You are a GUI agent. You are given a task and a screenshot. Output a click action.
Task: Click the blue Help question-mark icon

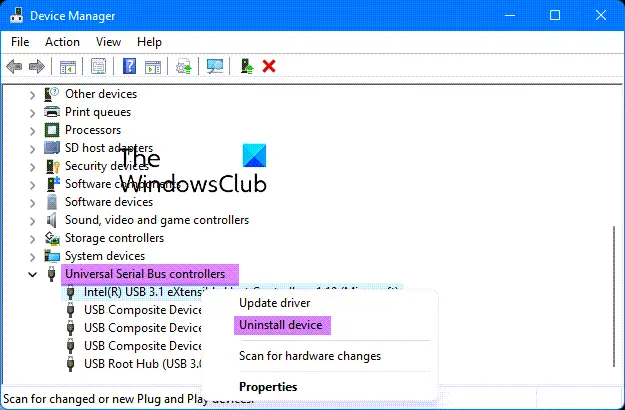pyautogui.click(x=129, y=67)
